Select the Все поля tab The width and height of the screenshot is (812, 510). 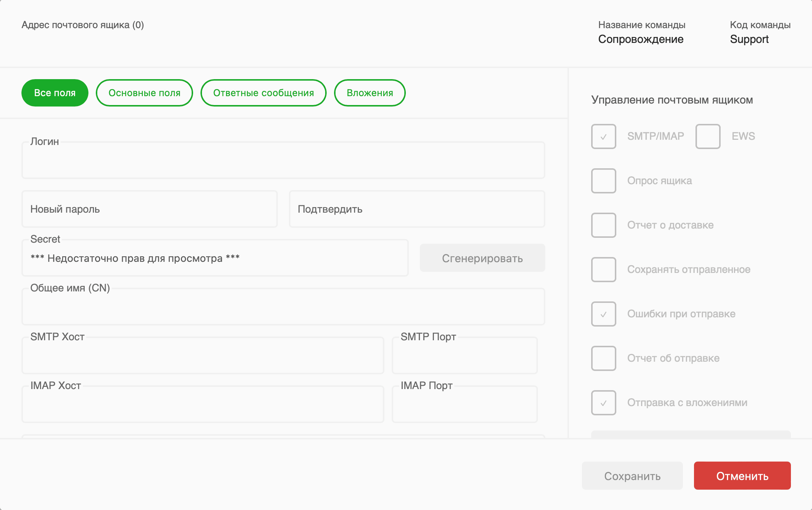coord(55,93)
